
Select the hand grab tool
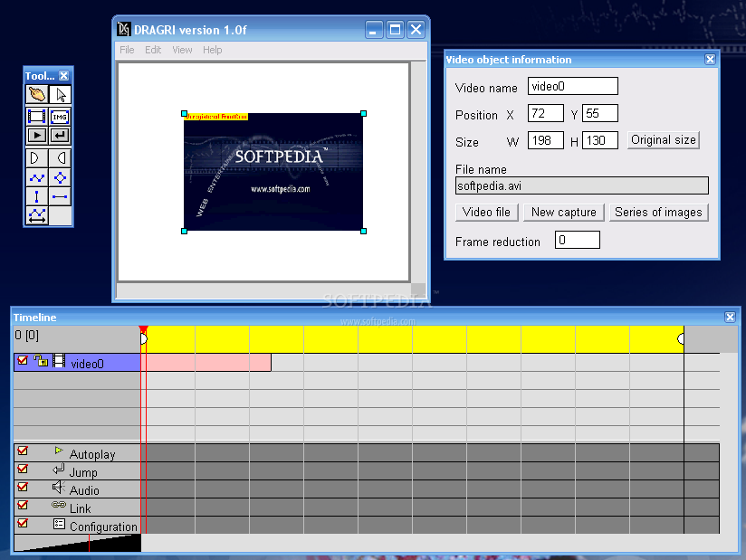(x=36, y=94)
